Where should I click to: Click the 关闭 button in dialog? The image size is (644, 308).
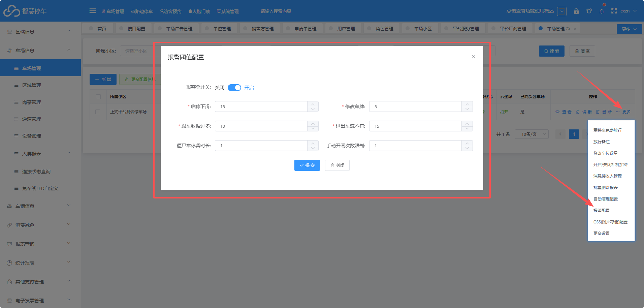point(337,165)
